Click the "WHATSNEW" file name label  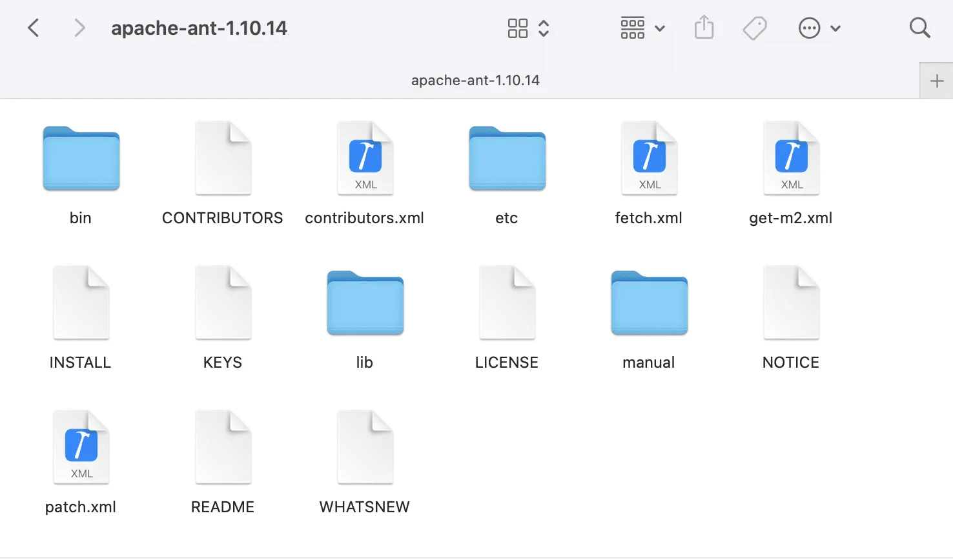click(x=365, y=507)
